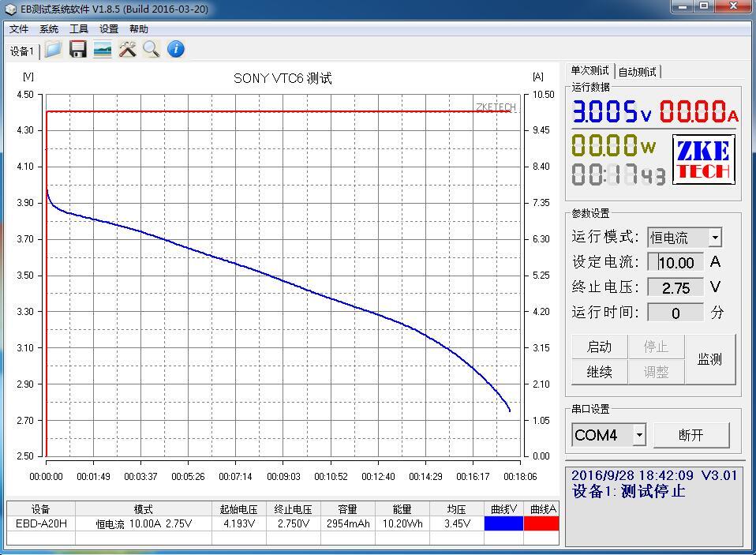The height and width of the screenshot is (555, 756).
Task: Open the 系统 menu
Action: click(49, 29)
